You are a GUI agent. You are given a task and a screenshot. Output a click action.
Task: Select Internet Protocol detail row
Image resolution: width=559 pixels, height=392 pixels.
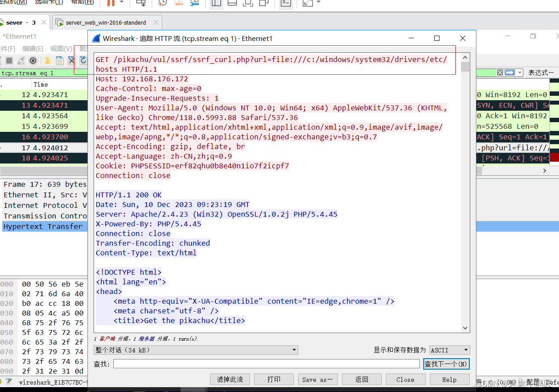click(45, 205)
